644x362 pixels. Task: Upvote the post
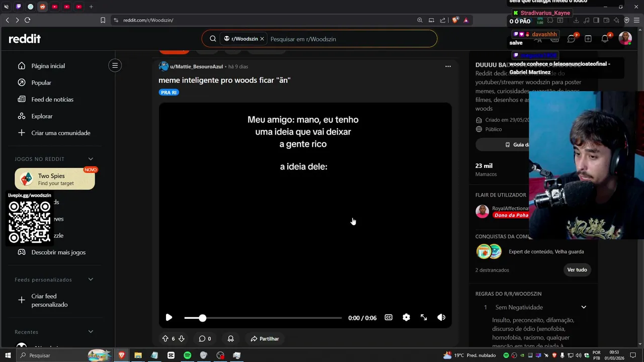click(165, 339)
